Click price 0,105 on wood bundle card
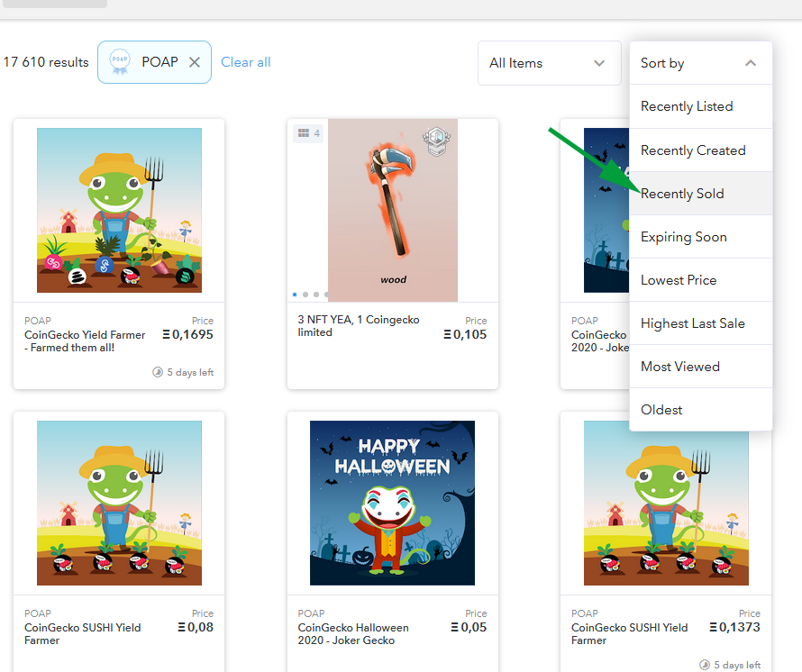The width and height of the screenshot is (802, 672). [x=465, y=334]
